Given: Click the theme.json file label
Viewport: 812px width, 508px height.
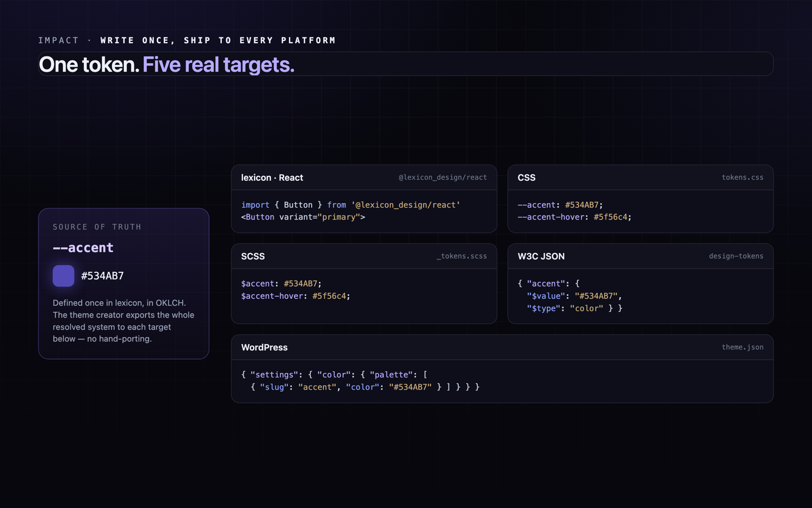Looking at the screenshot, I should 742,347.
